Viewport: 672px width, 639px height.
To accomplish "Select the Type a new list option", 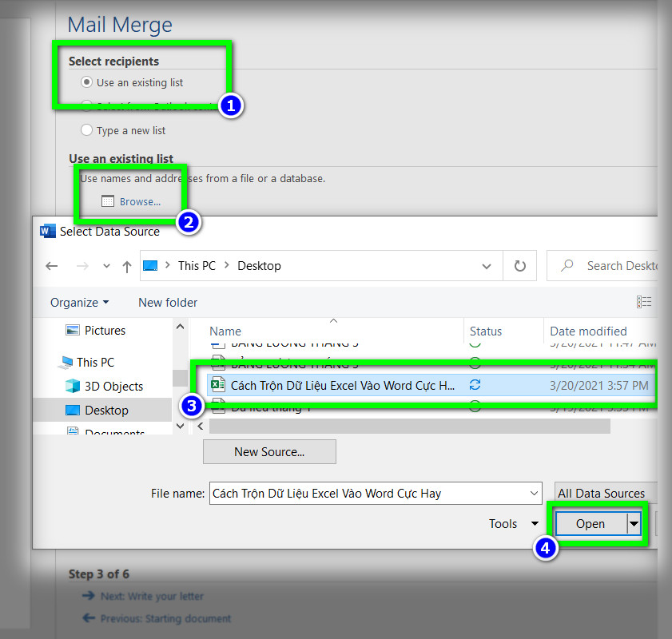I will point(87,130).
